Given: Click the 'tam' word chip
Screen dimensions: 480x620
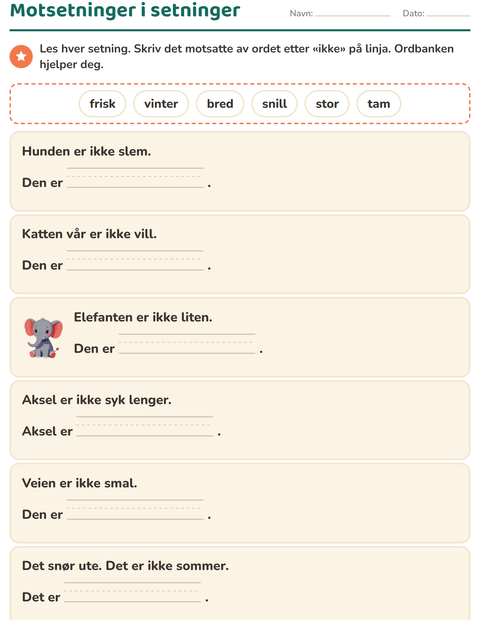Looking at the screenshot, I should click(x=379, y=104).
